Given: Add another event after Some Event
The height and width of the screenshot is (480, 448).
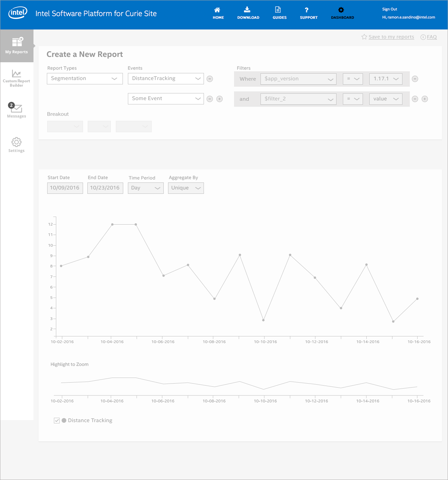Looking at the screenshot, I should click(x=220, y=99).
